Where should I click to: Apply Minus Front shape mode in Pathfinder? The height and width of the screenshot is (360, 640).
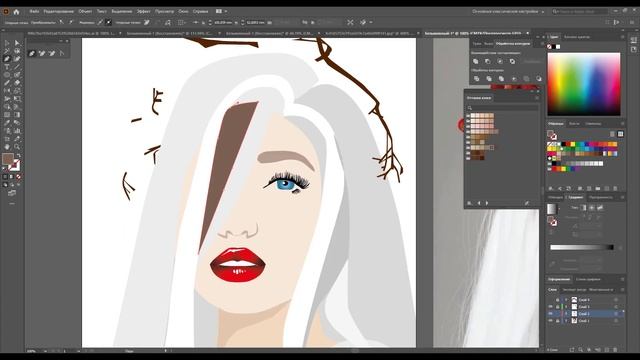click(488, 61)
